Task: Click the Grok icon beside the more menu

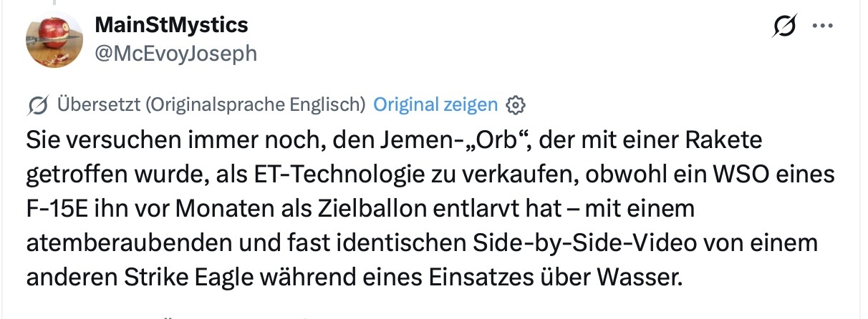Action: click(784, 28)
